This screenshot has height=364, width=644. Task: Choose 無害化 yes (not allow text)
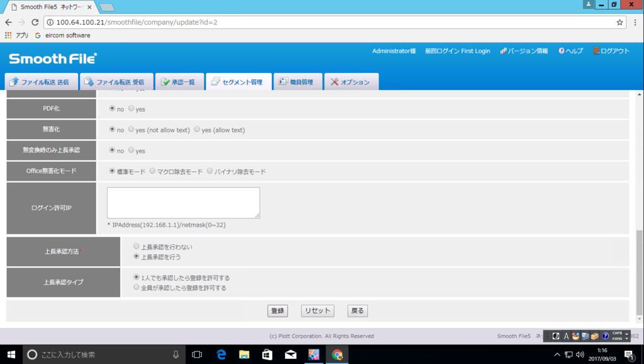pyautogui.click(x=131, y=129)
